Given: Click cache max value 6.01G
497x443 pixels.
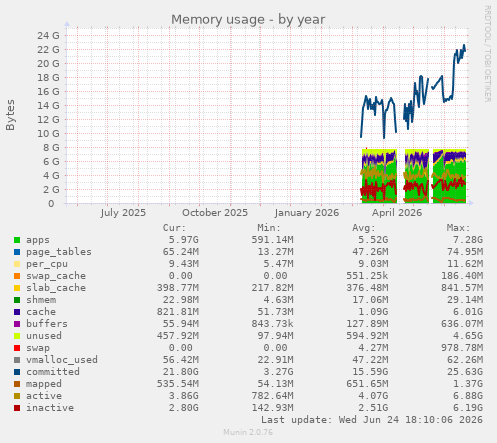Looking at the screenshot, I should pos(468,312).
